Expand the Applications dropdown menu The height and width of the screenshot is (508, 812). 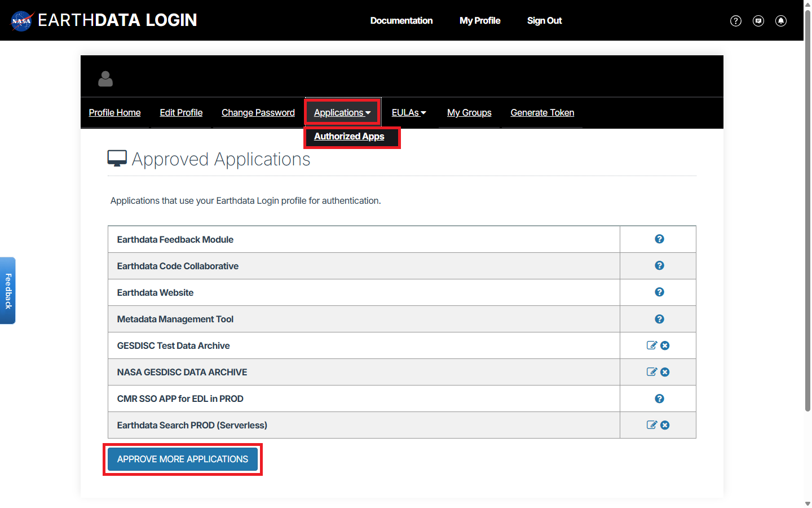[x=342, y=112]
